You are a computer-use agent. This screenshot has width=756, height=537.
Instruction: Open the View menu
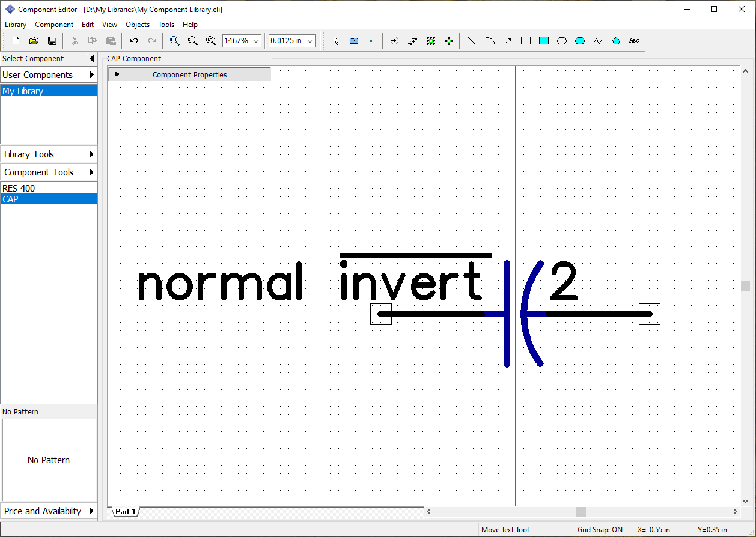109,25
